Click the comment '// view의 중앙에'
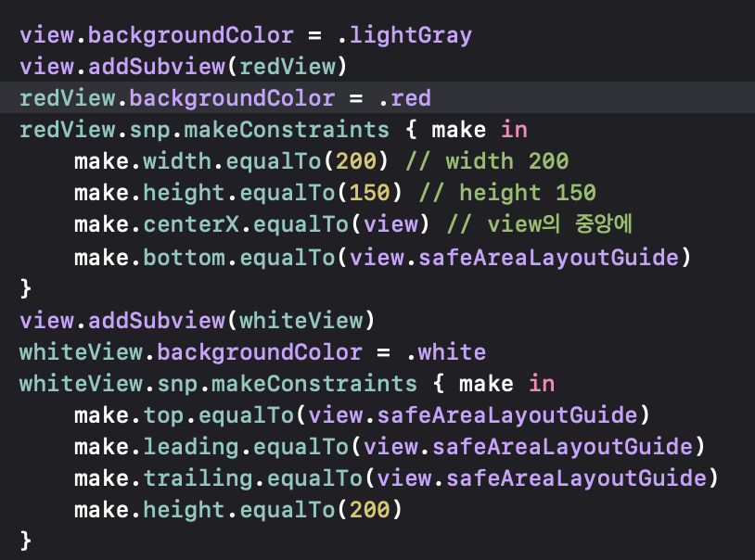 point(539,224)
